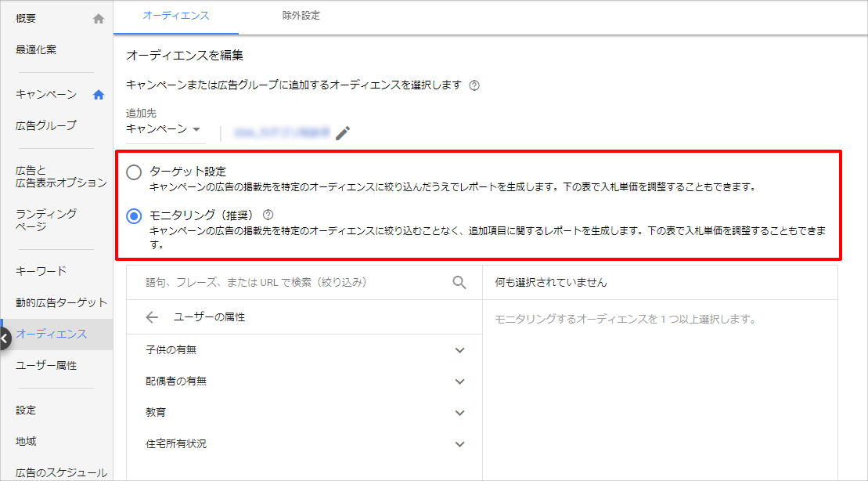Switch to the オーディエンス tab
The width and height of the screenshot is (868, 481).
pyautogui.click(x=176, y=16)
